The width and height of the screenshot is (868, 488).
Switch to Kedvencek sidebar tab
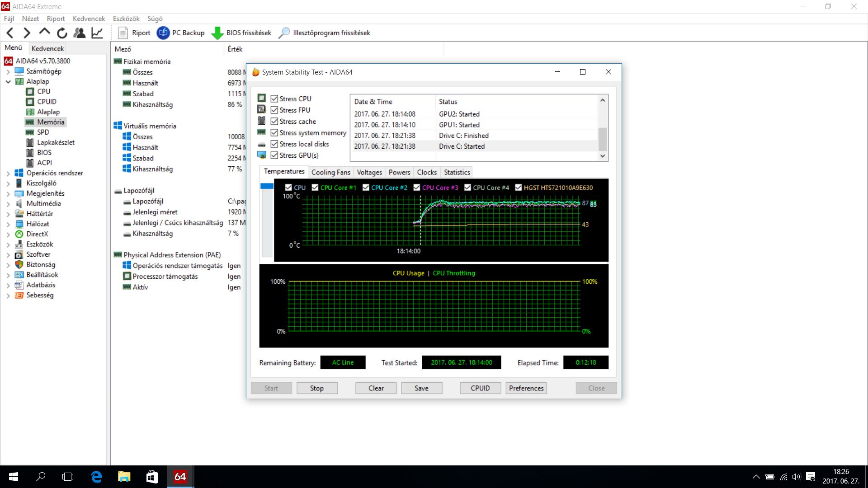click(x=47, y=48)
